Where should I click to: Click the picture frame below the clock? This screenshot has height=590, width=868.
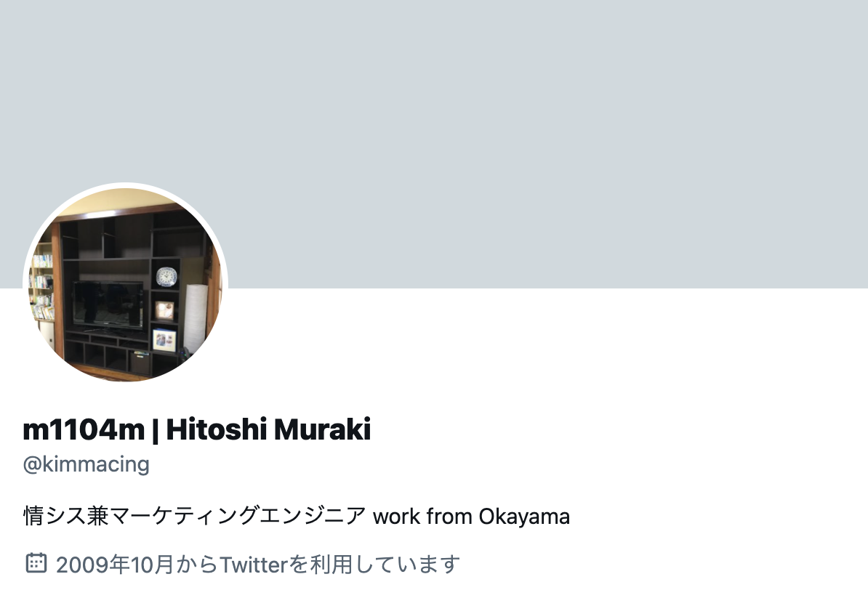(164, 310)
